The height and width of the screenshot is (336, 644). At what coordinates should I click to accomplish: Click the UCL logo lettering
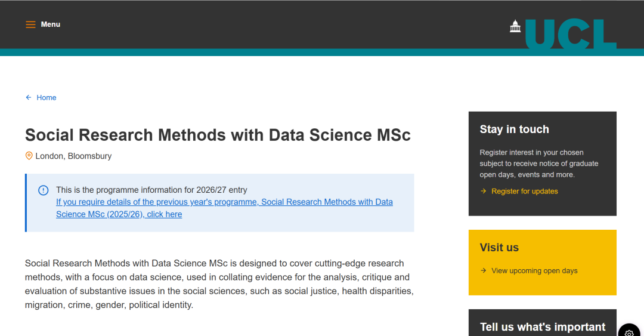[x=570, y=34]
